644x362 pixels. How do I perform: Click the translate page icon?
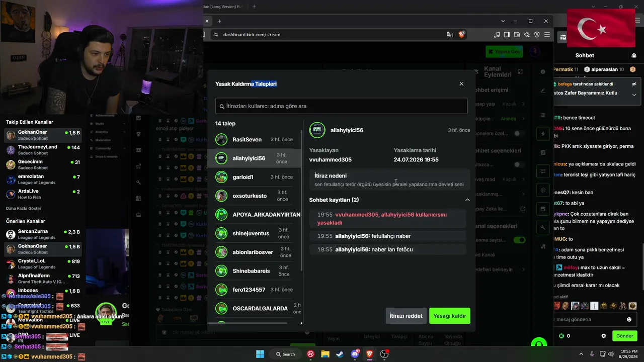pyautogui.click(x=450, y=35)
